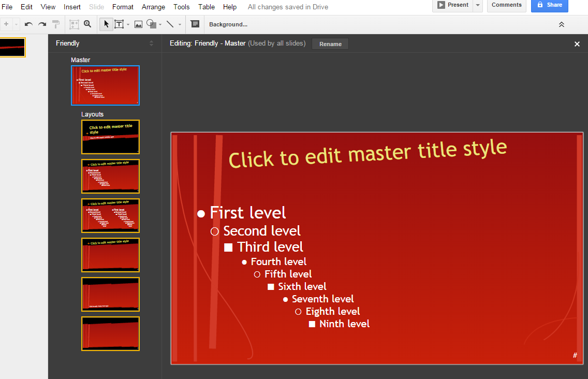Click the Comments button
The image size is (588, 379).
click(507, 5)
